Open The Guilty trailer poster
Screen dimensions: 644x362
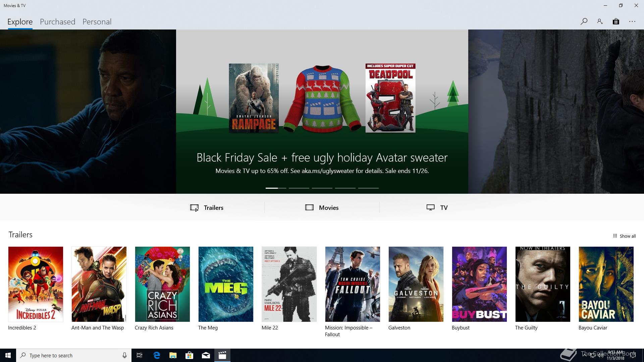tap(543, 284)
